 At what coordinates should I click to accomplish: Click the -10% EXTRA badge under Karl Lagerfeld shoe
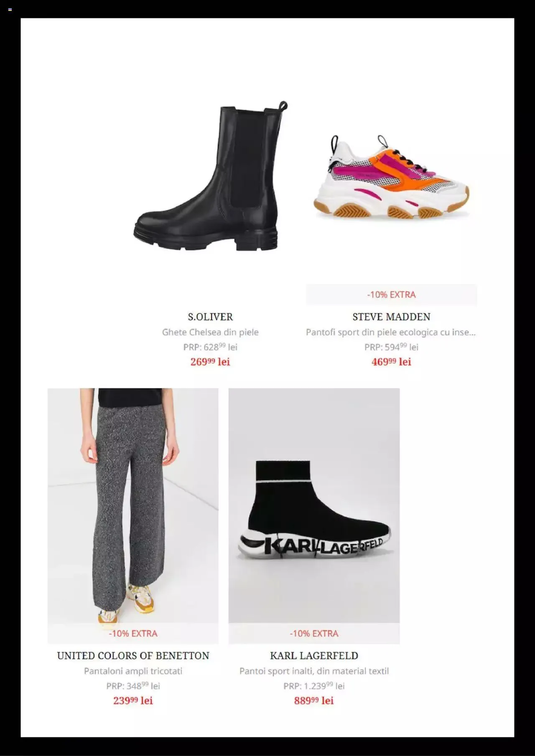pos(314,634)
